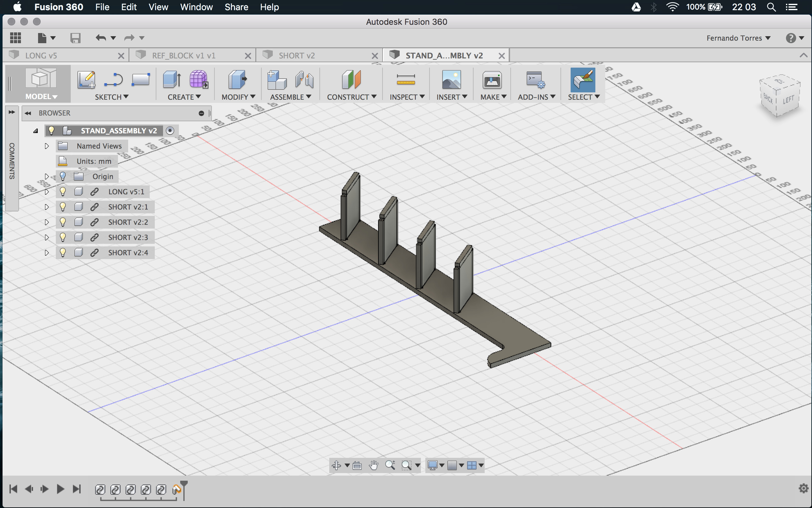This screenshot has width=812, height=508.
Task: Activate STAND_ASSEMBLY v2 component radio button
Action: [x=170, y=130]
